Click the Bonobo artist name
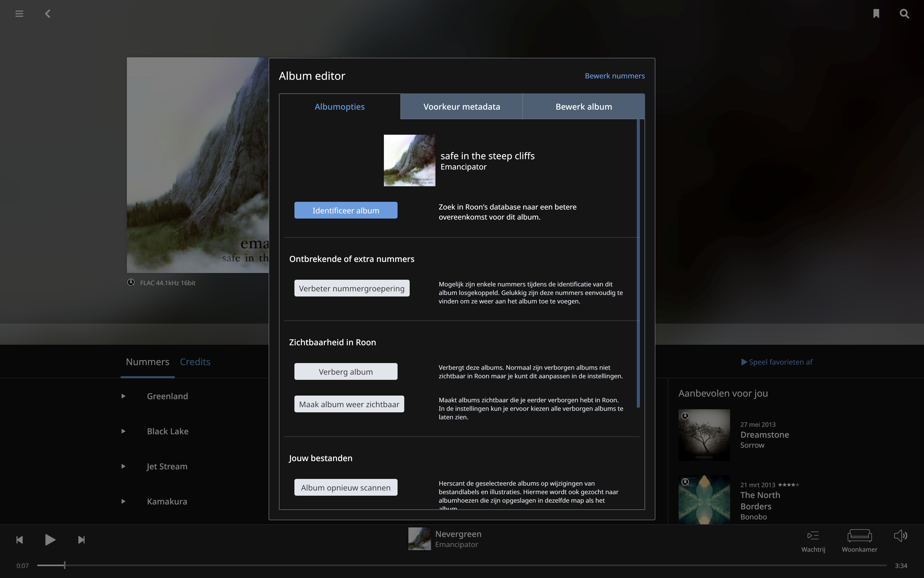The height and width of the screenshot is (578, 924). 753,517
